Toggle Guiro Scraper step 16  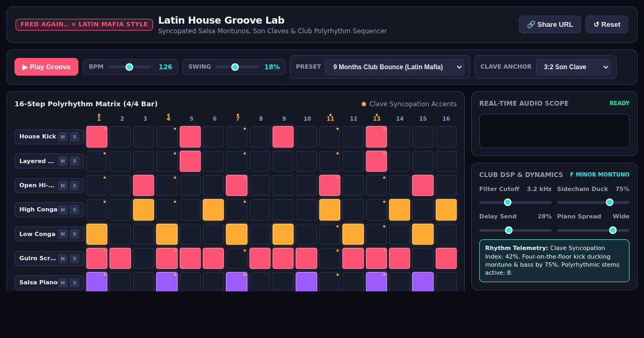(x=446, y=259)
